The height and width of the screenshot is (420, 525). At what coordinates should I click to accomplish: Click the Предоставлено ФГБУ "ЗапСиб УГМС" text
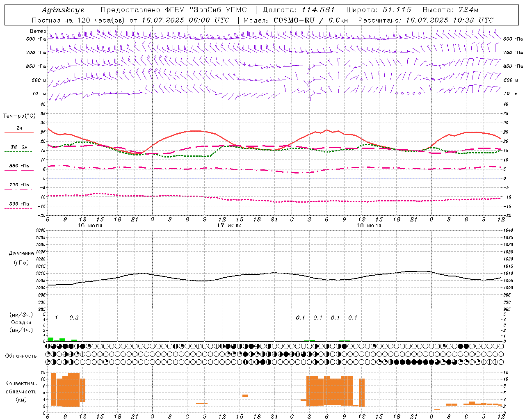[176, 10]
